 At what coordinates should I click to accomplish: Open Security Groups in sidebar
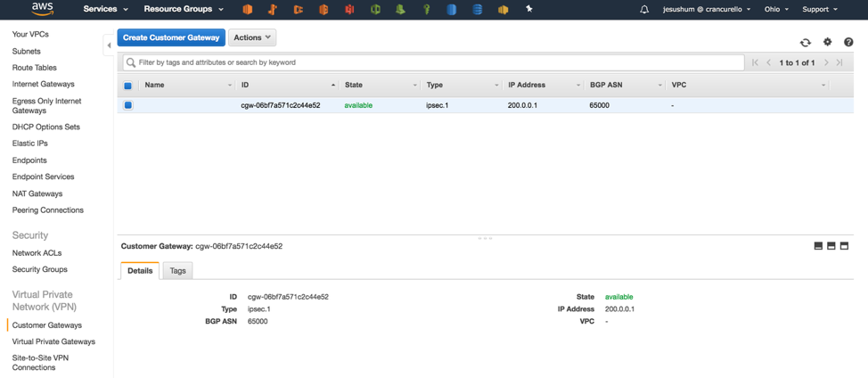tap(40, 269)
